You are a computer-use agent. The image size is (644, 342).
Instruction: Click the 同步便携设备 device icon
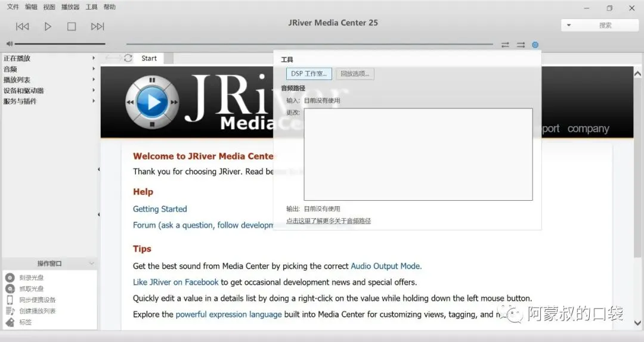(x=10, y=300)
